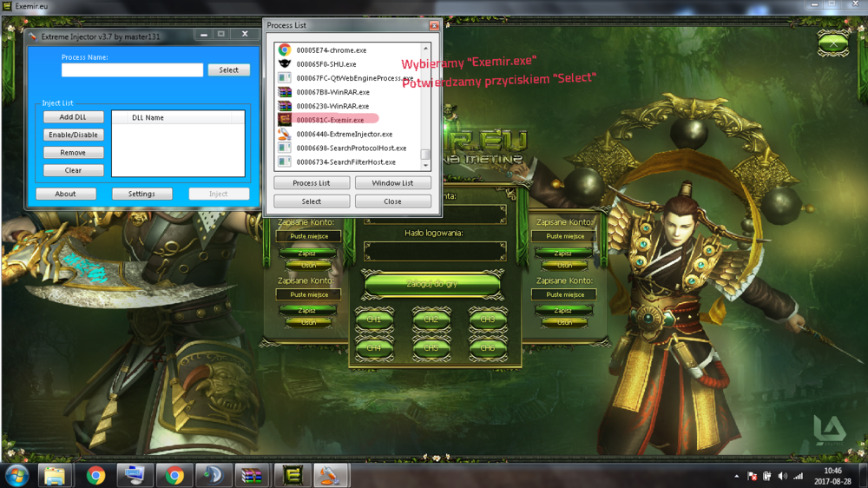Open About in Extreme Injector
The width and height of the screenshot is (868, 488).
(x=65, y=194)
